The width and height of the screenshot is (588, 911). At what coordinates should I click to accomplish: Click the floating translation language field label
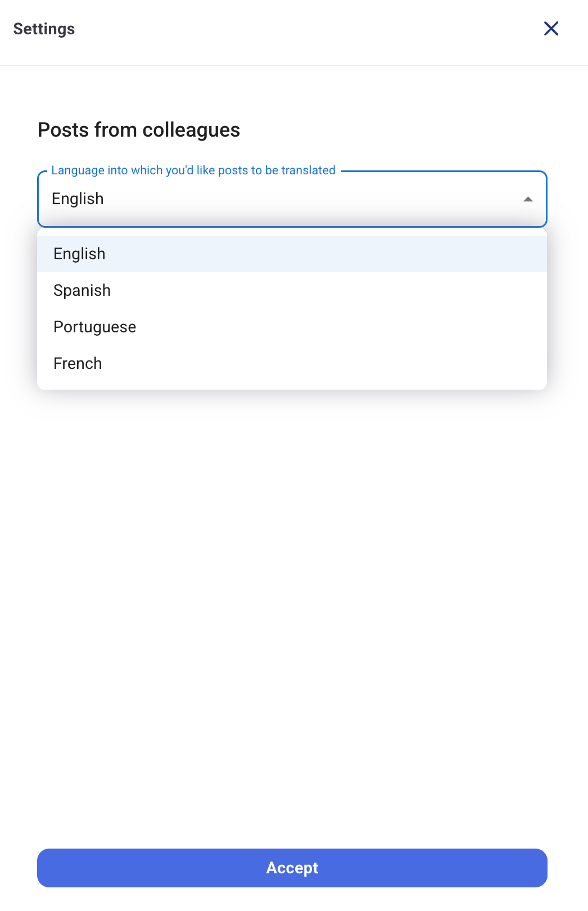click(193, 170)
